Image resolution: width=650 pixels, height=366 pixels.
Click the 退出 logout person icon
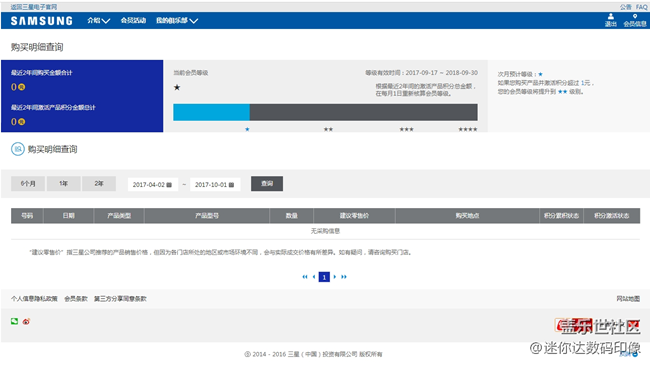pos(611,17)
